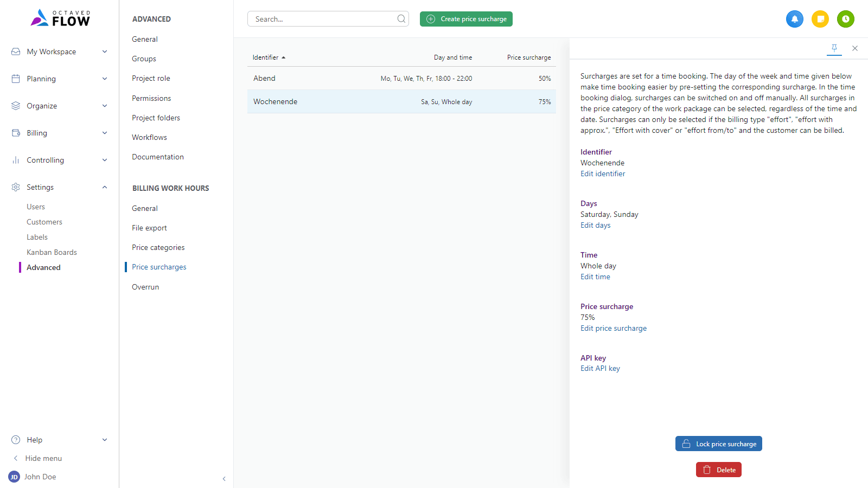868x488 pixels.
Task: Expand the Planning section chevron
Action: click(105, 79)
